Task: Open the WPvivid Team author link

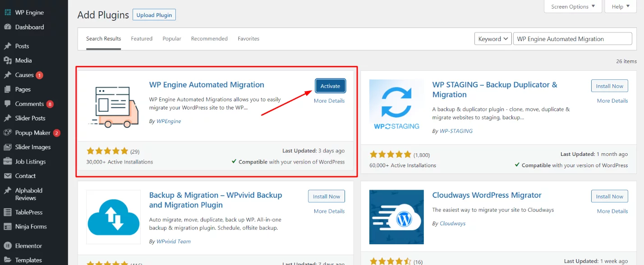Action: coord(174,242)
